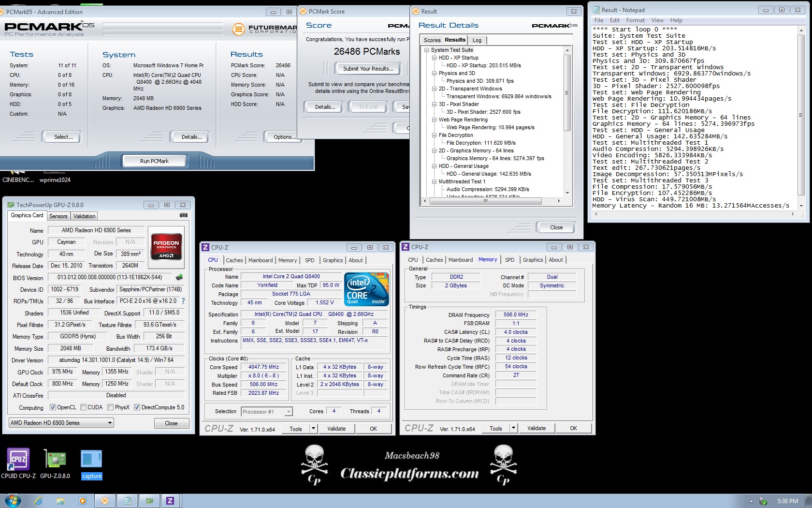Click the Windows Start orb
Screen dimensions: 812x508
(x=13, y=501)
